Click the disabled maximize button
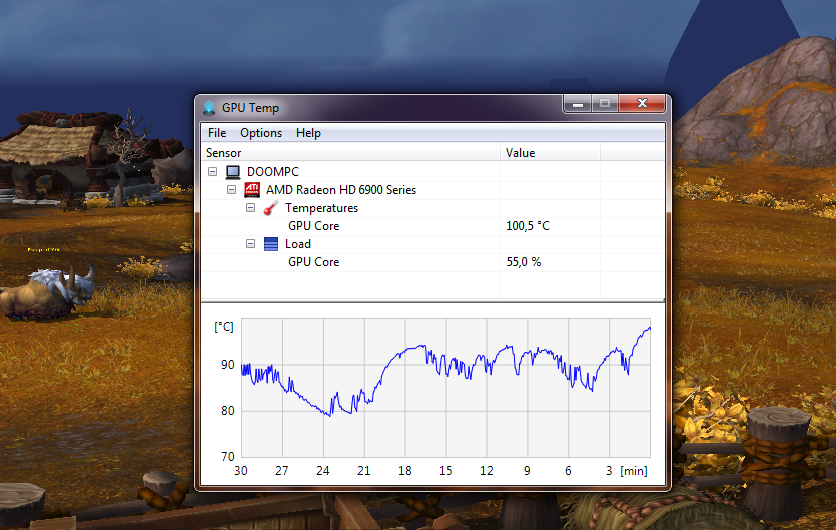Screen dimensions: 836x530 pos(605,103)
